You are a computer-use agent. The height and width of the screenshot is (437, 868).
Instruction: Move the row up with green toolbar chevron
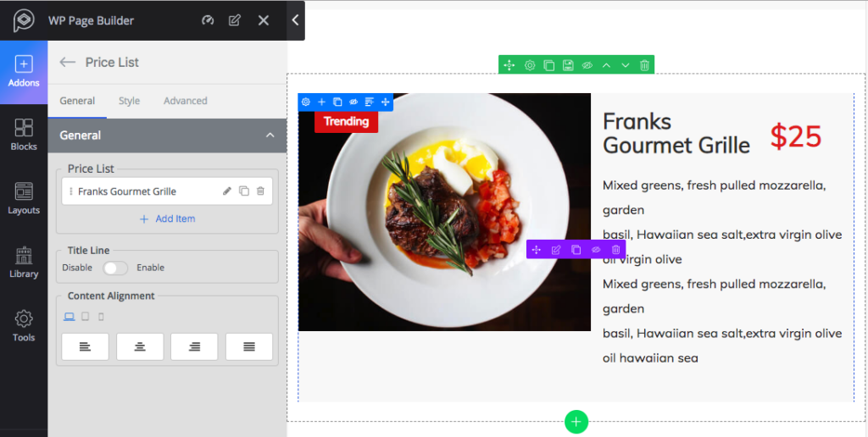click(x=606, y=65)
